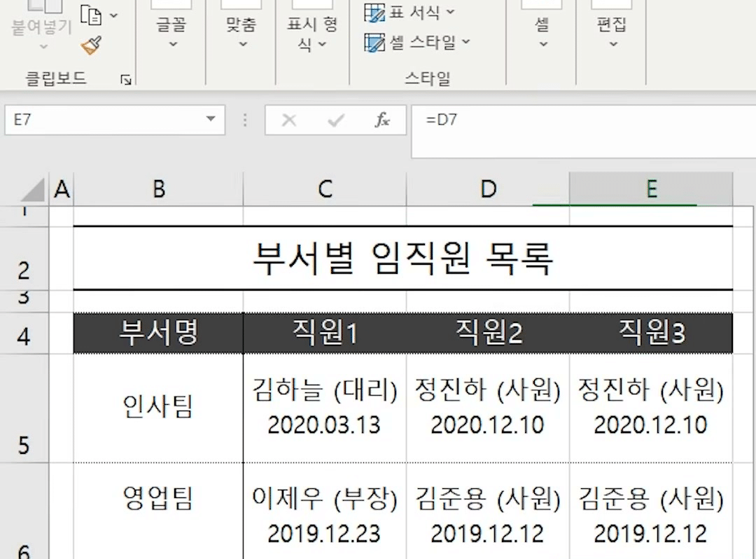This screenshot has width=756, height=559.
Task: Open the 표 서식 table format menu
Action: [409, 12]
